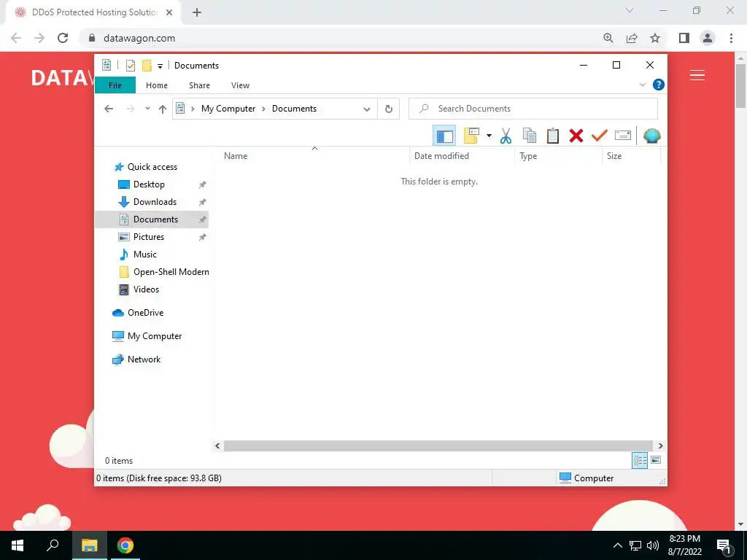Open a new Chrome tab
The width and height of the screenshot is (747, 560).
[x=197, y=12]
